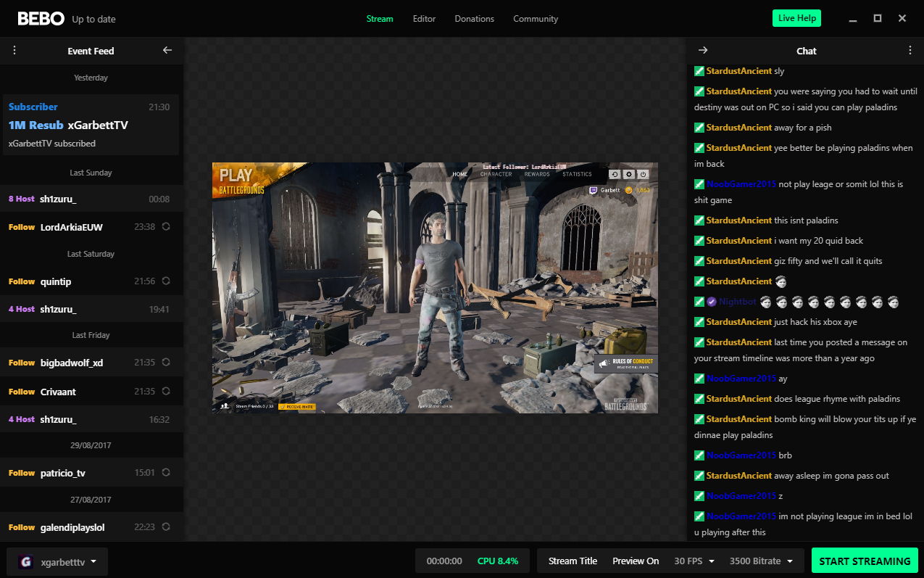The height and width of the screenshot is (578, 924).
Task: Click the 'Up to date' status text
Action: (x=93, y=20)
